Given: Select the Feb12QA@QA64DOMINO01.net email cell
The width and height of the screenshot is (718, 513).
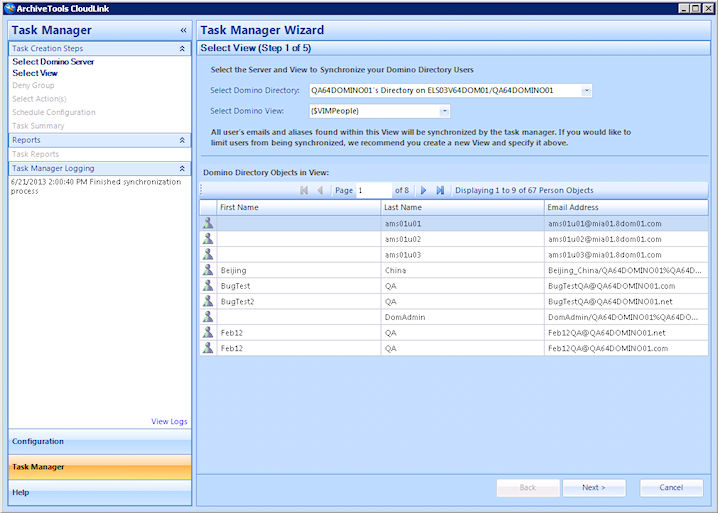Looking at the screenshot, I should coord(626,333).
